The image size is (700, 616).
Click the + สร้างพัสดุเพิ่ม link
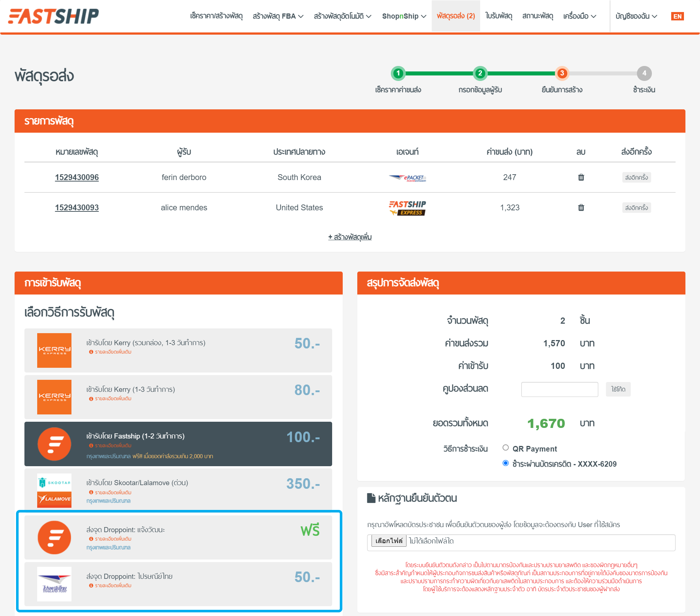pyautogui.click(x=350, y=237)
